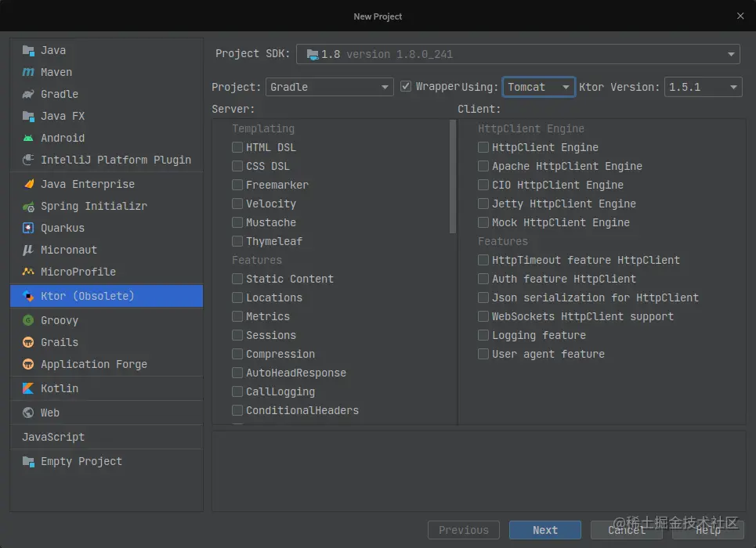Screen dimensions: 756x548
Task: Click the Quarkus icon
Action: (x=28, y=228)
